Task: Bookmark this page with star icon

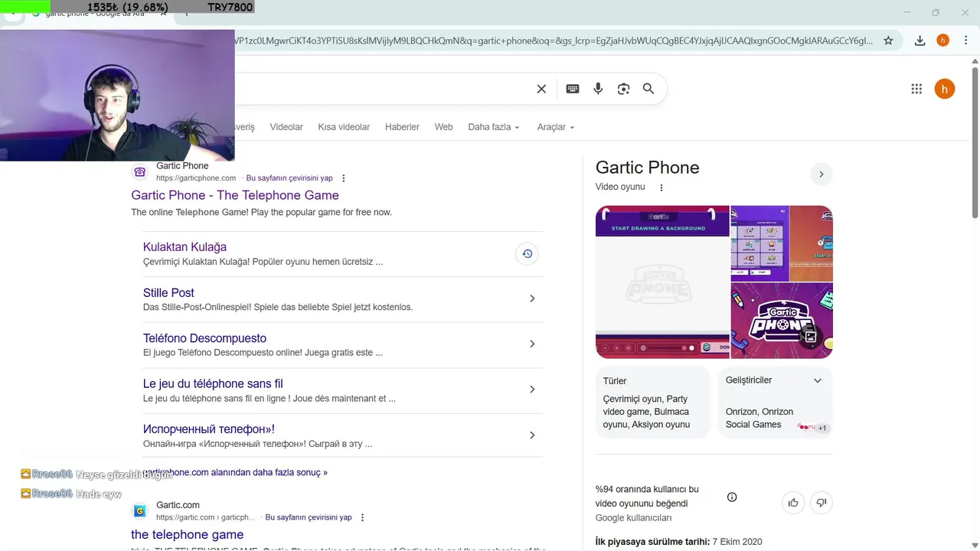Action: pos(888,41)
